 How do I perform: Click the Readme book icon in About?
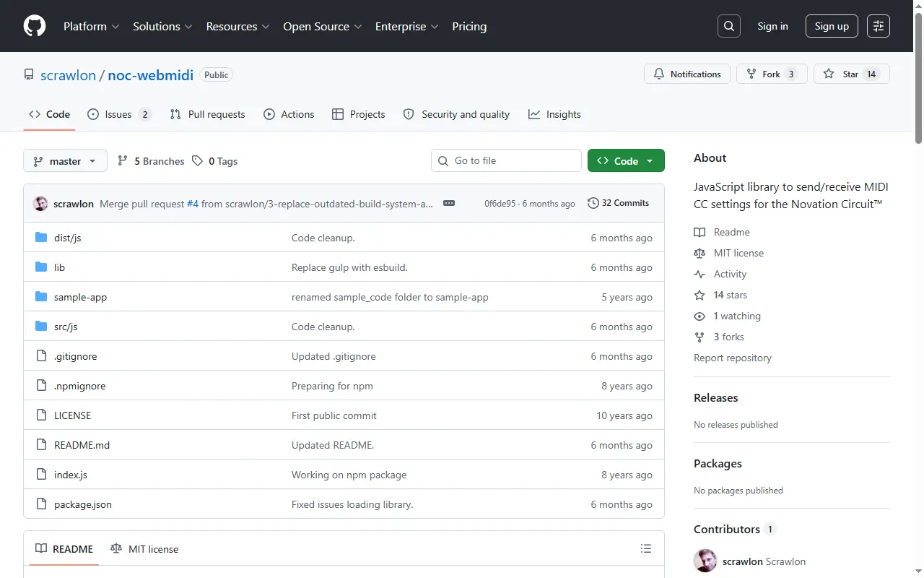pos(699,232)
